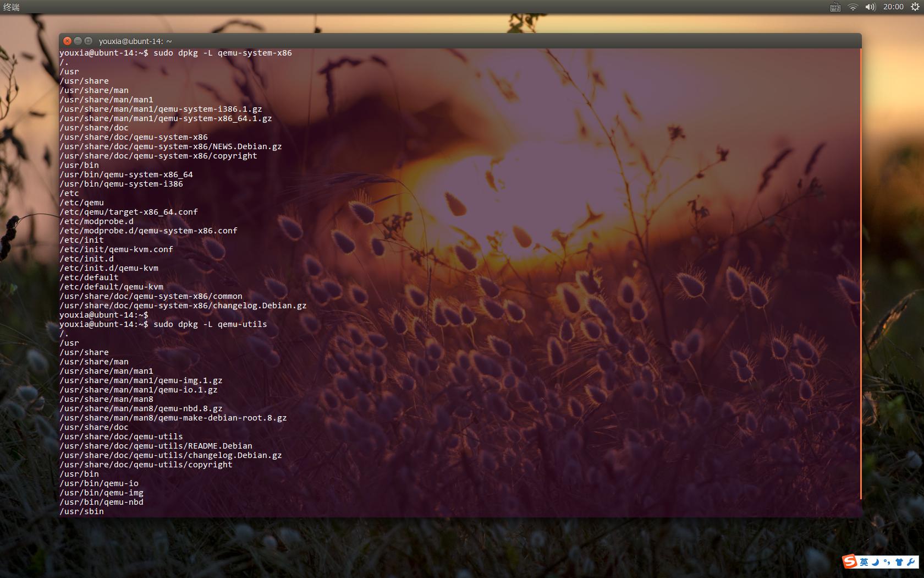Image resolution: width=924 pixels, height=578 pixels.
Task: Toggle 英 to switch Sogou to Chinese input
Action: point(864,562)
